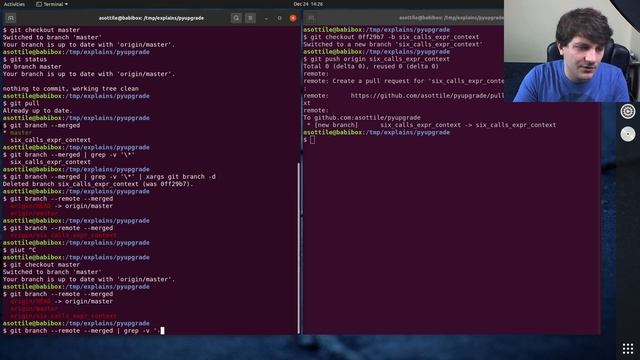Click 'Total 0 (delta 0), reused 0' line
The height and width of the screenshot is (360, 640).
pos(371,67)
